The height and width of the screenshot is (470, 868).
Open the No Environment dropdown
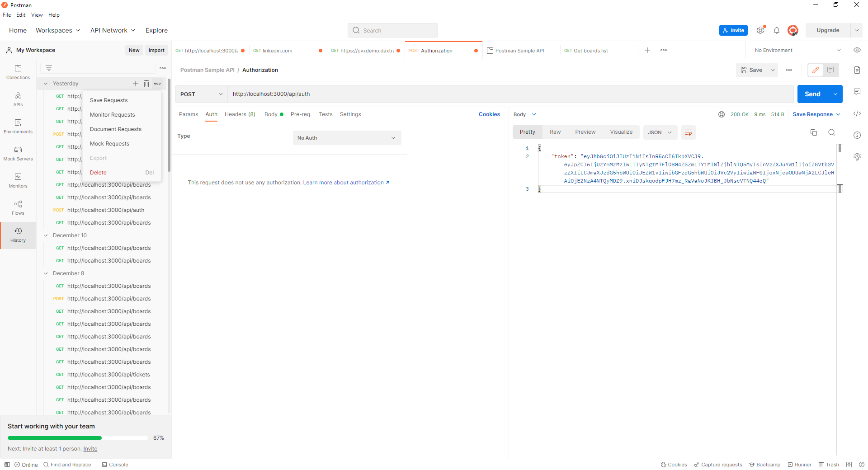[x=797, y=50]
